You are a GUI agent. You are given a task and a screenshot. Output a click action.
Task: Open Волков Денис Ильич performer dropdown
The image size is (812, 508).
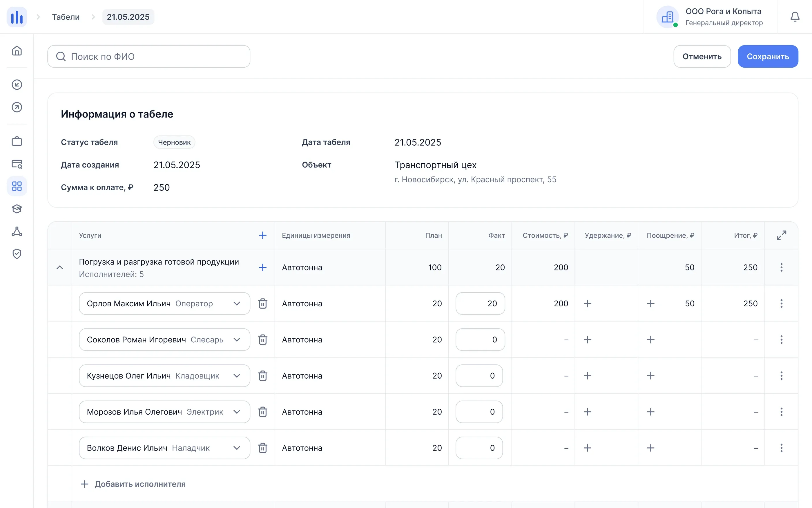(164, 448)
